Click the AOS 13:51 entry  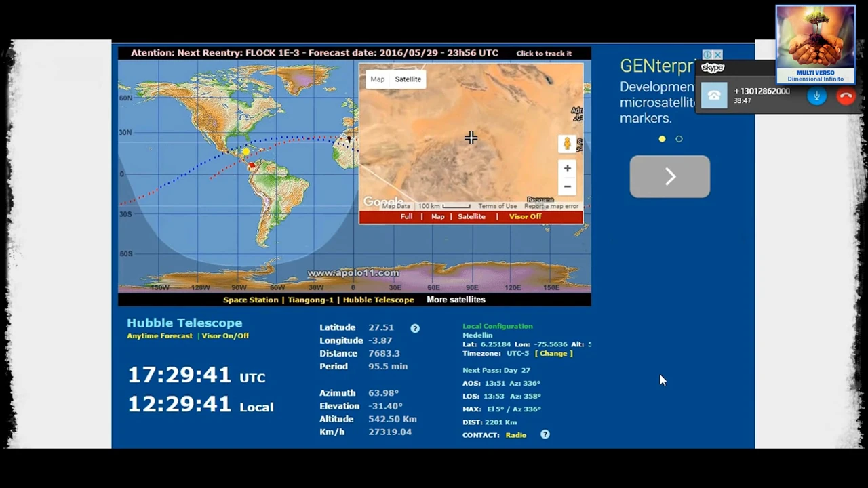[x=501, y=384]
